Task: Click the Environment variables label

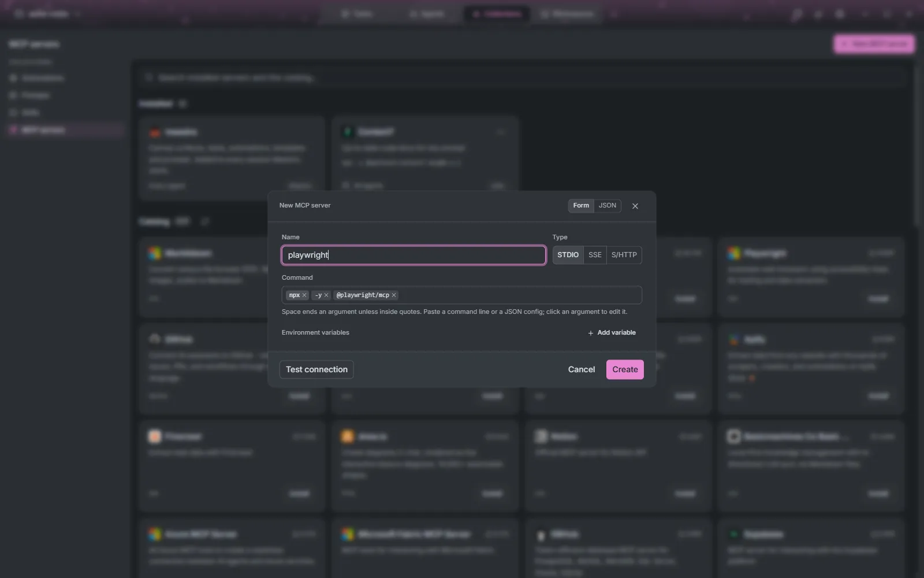Action: (x=315, y=333)
